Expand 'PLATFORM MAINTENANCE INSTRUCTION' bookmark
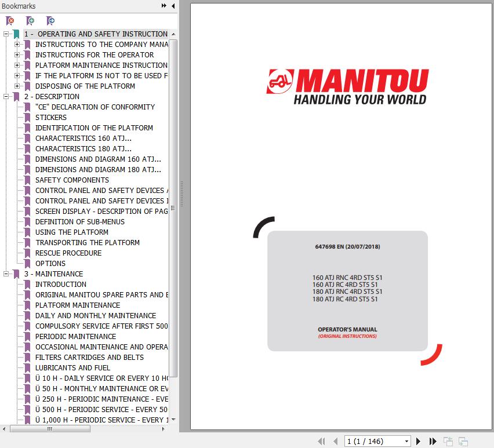The image size is (494, 448). point(17,65)
